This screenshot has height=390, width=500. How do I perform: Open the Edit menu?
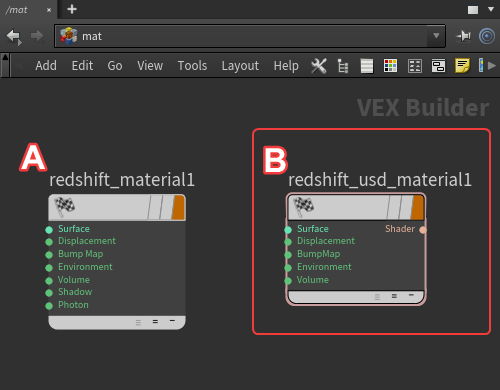click(82, 66)
